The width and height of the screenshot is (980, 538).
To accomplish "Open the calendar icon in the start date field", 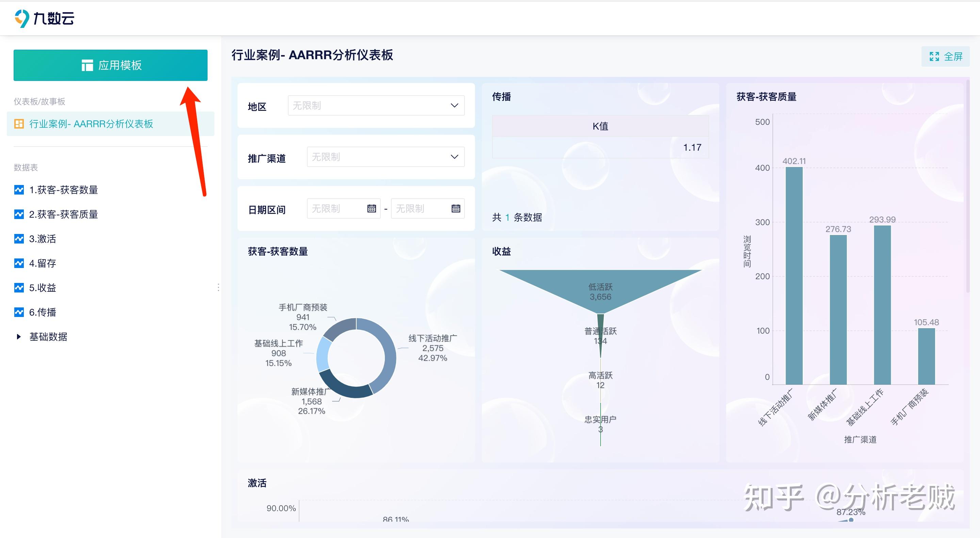I will point(371,208).
